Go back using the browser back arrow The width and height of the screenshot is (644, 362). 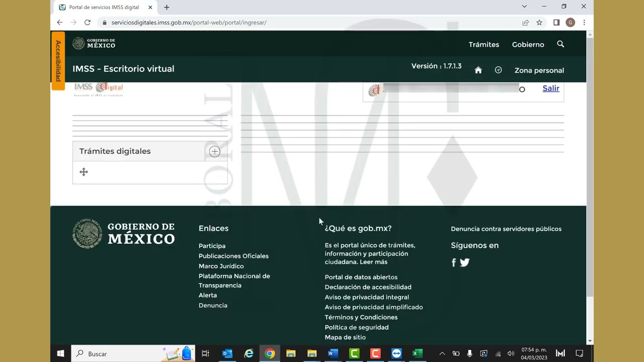click(60, 22)
